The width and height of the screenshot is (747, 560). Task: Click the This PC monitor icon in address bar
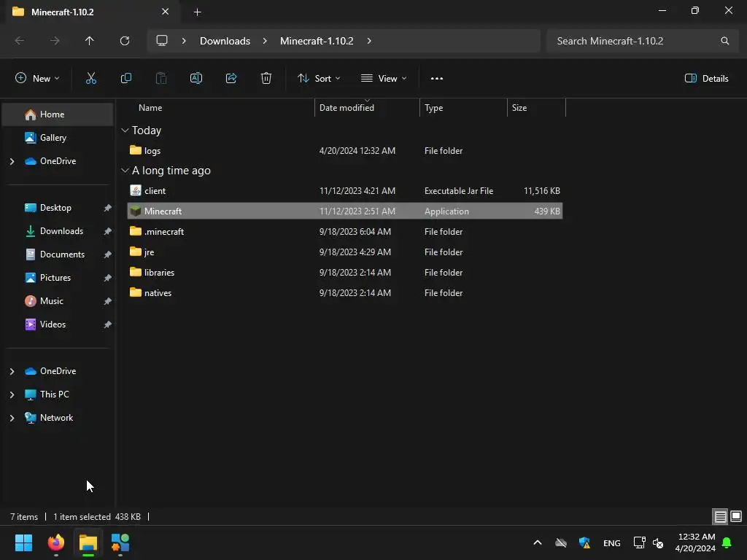point(162,41)
